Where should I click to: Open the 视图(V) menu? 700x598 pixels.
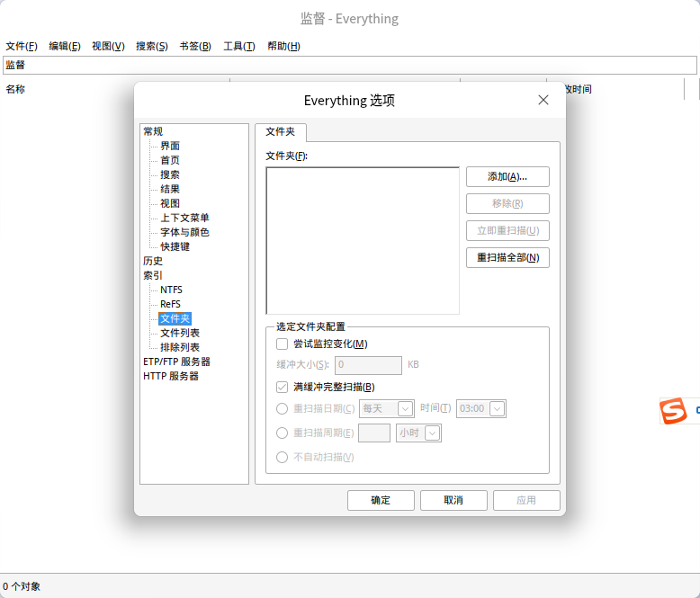(108, 46)
